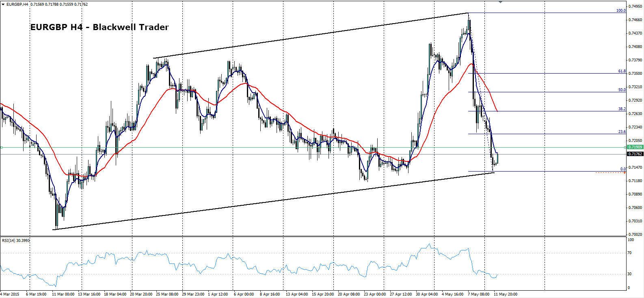This screenshot has width=644, height=298.
Task: Click the RSI scale value 100
Action: tap(631, 240)
